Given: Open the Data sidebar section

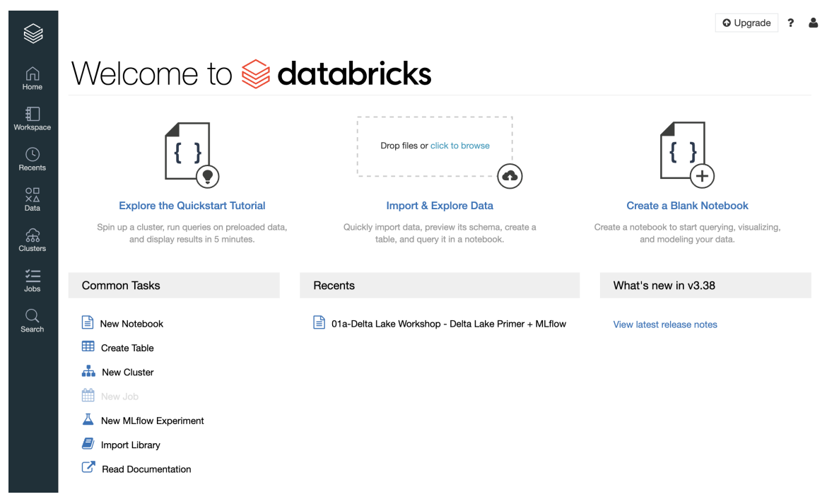Looking at the screenshot, I should click(x=33, y=199).
